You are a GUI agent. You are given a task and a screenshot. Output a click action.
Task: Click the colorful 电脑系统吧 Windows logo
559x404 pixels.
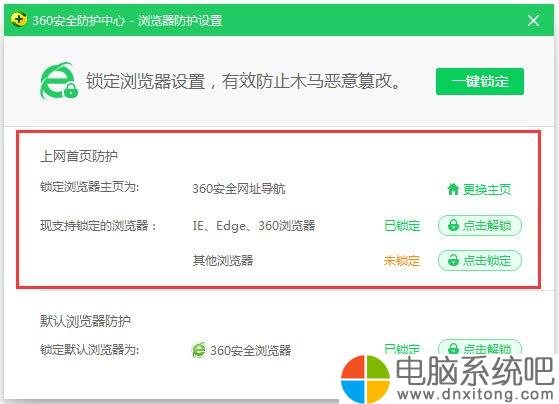(x=365, y=379)
